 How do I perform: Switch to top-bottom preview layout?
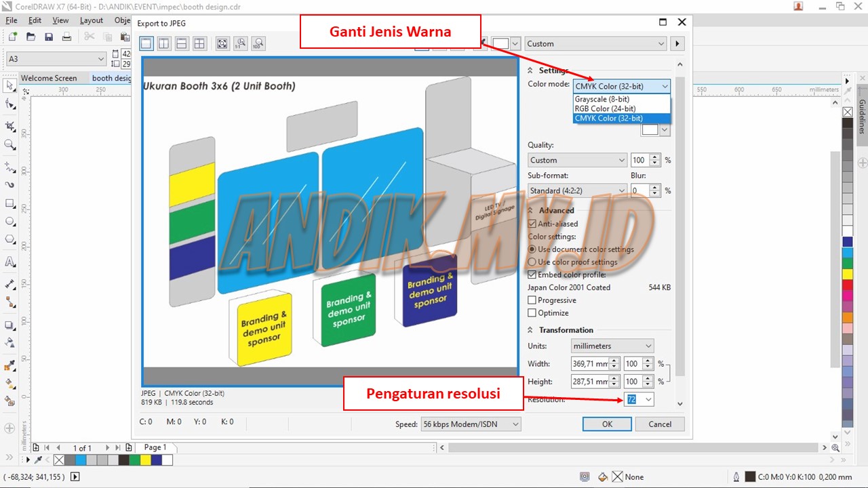[182, 43]
